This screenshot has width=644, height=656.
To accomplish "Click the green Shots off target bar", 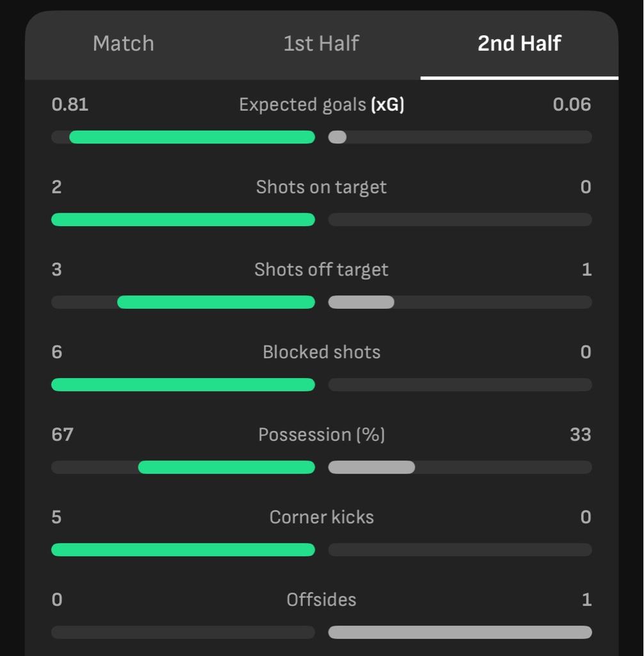I will coord(216,302).
